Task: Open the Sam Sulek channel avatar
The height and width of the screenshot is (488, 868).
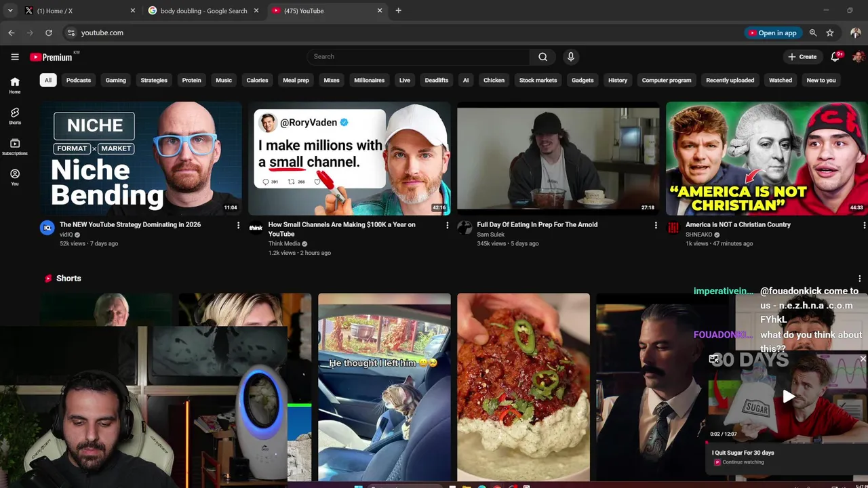Action: [x=465, y=228]
